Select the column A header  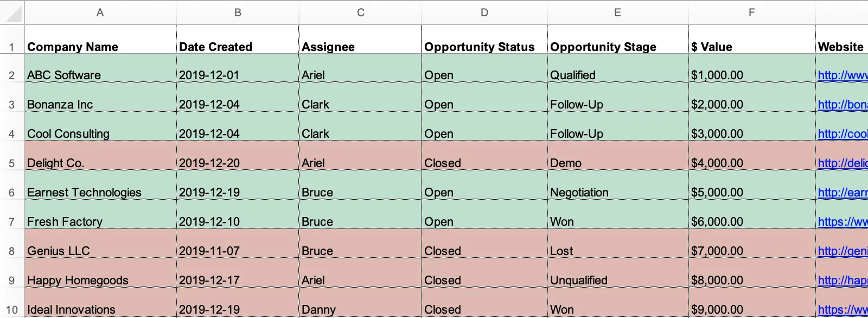point(100,12)
